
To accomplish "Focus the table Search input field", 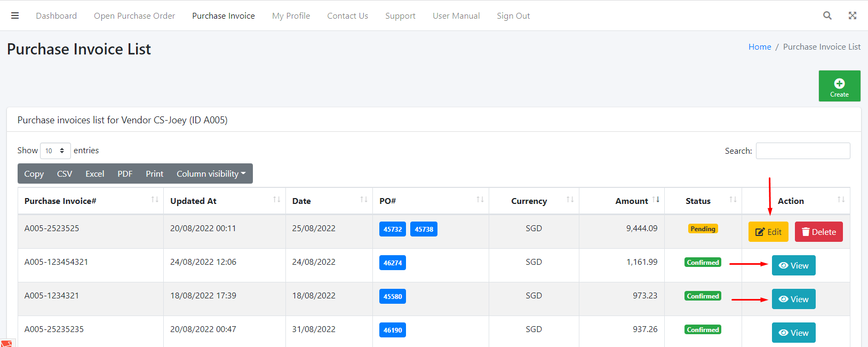I will (802, 151).
